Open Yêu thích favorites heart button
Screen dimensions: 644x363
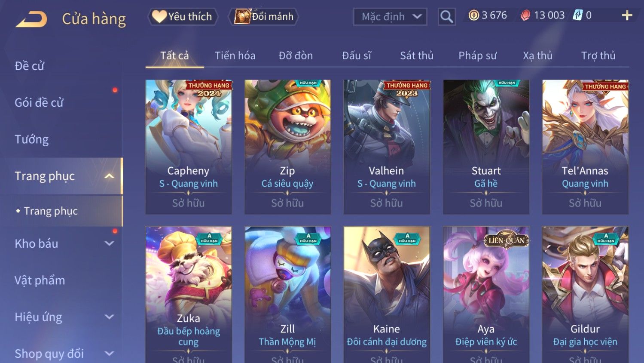183,17
